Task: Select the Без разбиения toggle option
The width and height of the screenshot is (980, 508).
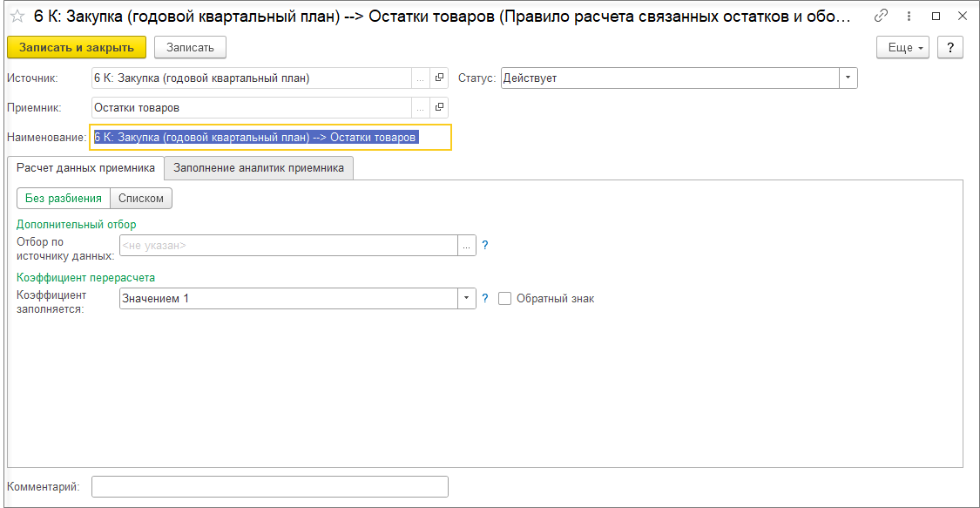Action: (64, 199)
